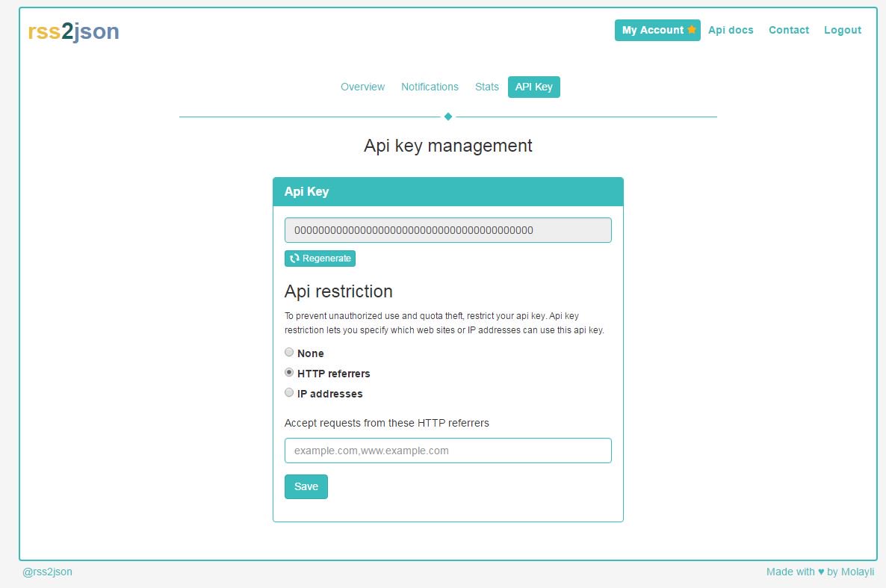Screen dimensions: 886x588
Task: Click the star icon beside My Account
Action: click(691, 30)
